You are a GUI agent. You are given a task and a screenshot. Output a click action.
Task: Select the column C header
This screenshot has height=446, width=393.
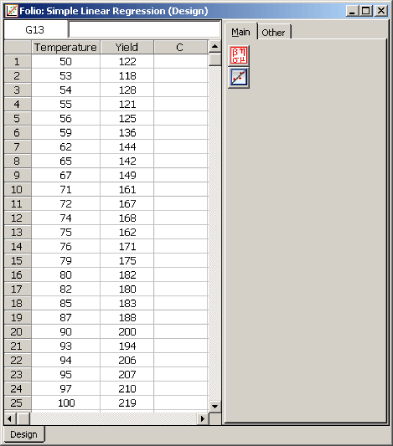[x=180, y=47]
